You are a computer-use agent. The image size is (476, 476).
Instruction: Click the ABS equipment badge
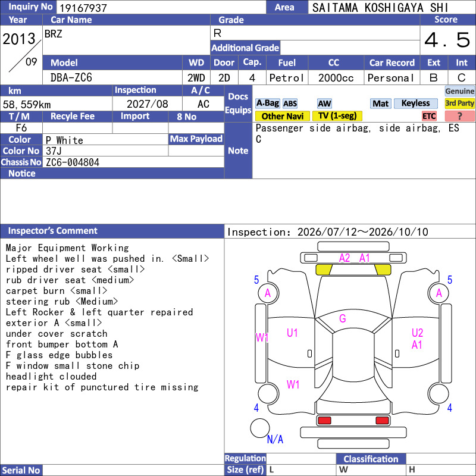click(x=290, y=104)
